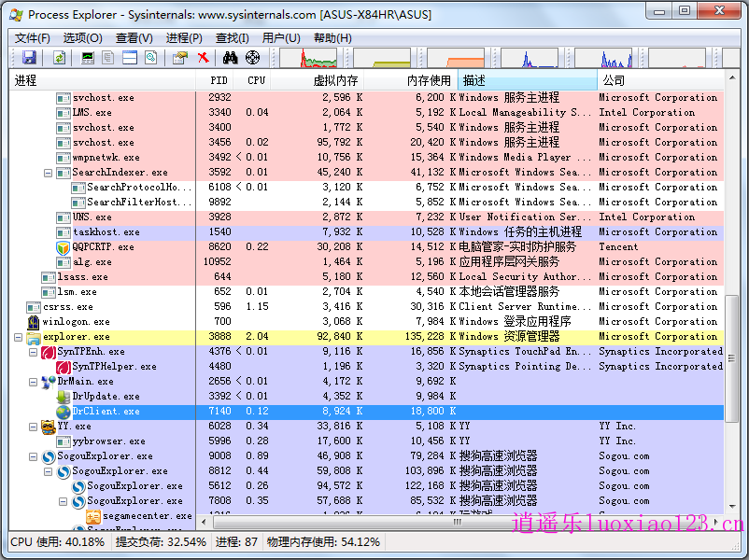Viewport: 749px width, 560px height.
Task: Click the segamecenter.exe orange icon
Action: pyautogui.click(x=93, y=516)
